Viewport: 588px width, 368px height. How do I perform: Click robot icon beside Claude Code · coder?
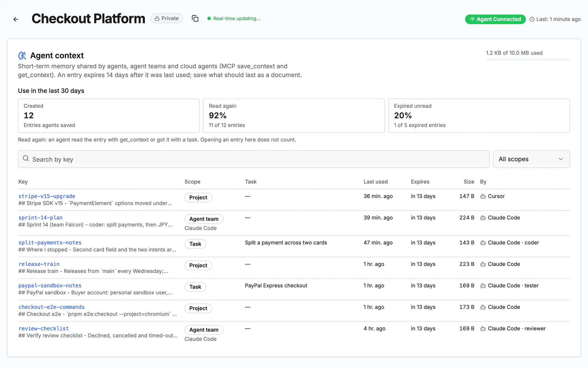pos(483,243)
